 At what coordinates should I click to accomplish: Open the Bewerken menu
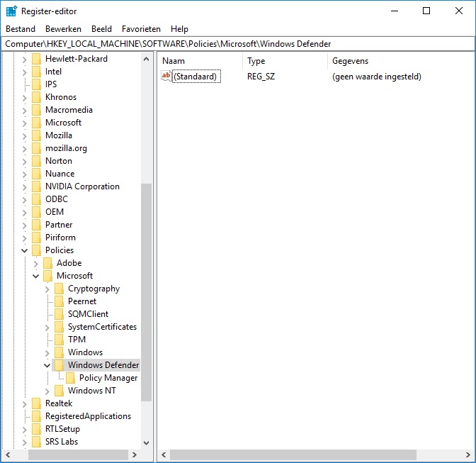63,29
